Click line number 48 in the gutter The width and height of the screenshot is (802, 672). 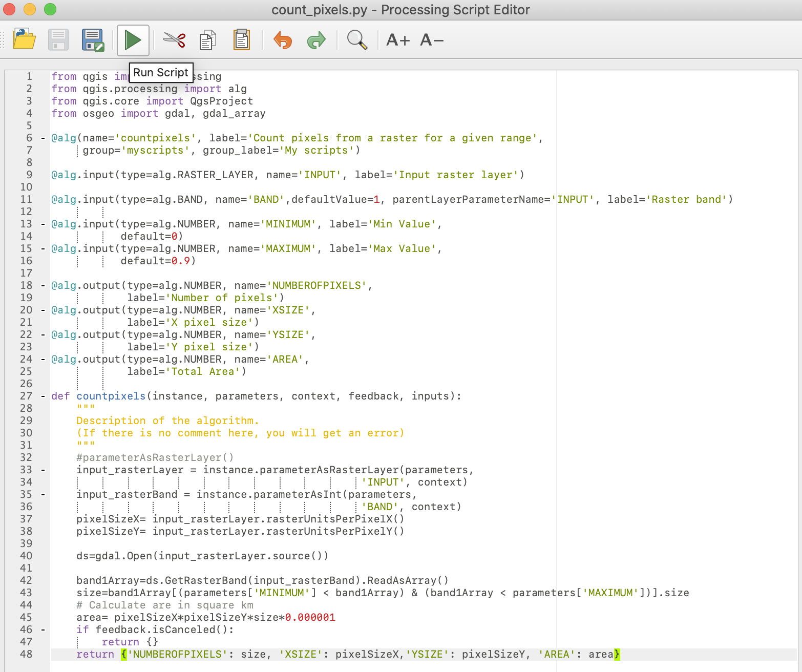27,654
